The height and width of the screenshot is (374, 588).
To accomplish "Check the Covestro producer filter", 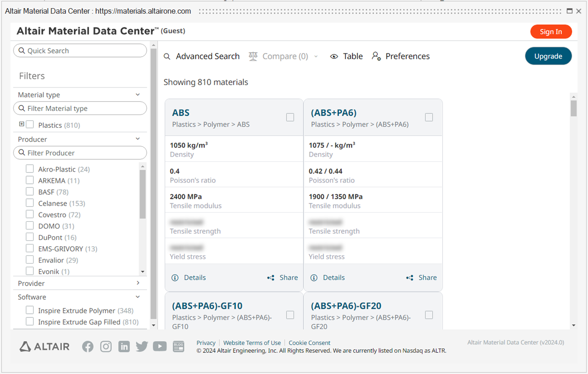I will 30,214.
